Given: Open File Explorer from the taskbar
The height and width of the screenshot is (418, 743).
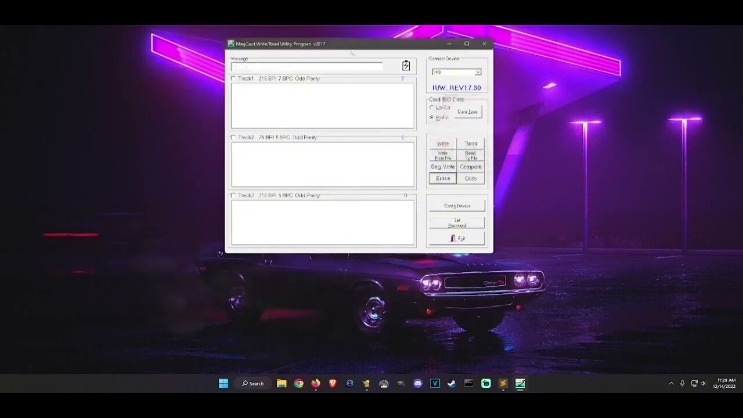Looking at the screenshot, I should click(281, 383).
